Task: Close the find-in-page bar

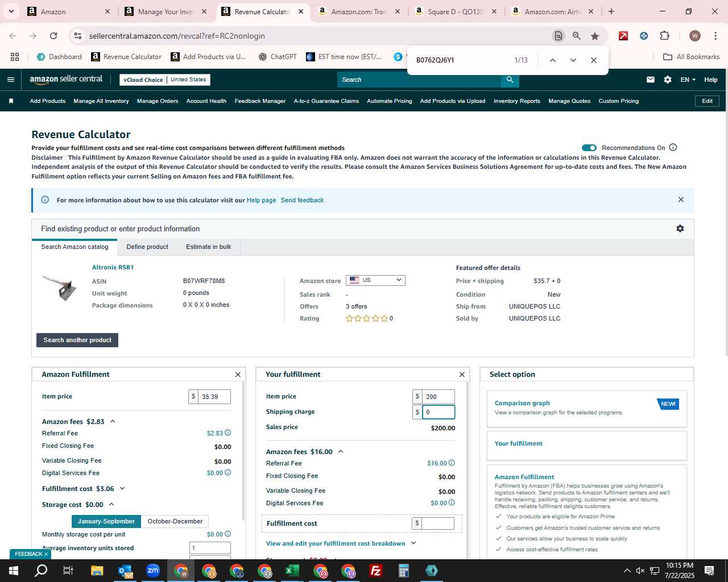Action: [x=594, y=60]
